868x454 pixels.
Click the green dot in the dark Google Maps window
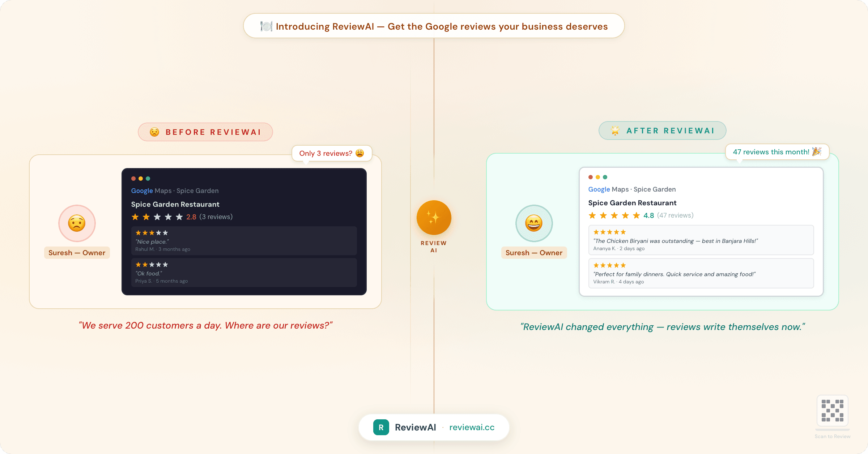coord(148,179)
